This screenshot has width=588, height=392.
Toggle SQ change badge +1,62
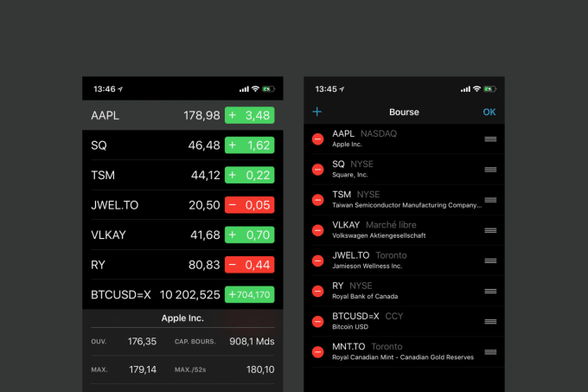click(x=249, y=145)
